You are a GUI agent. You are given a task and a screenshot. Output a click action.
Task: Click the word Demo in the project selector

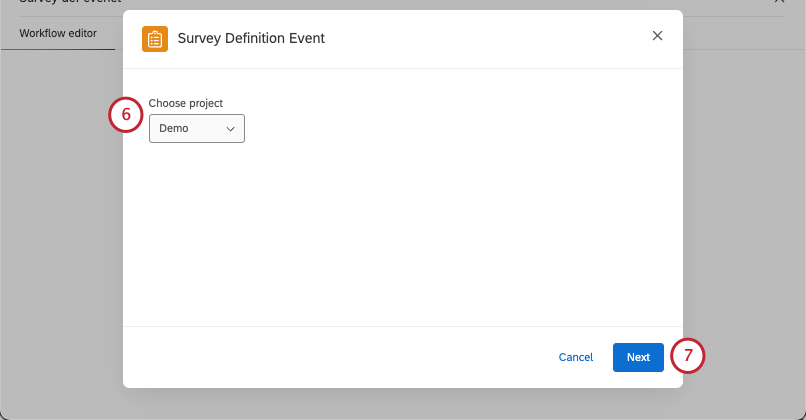[174, 129]
